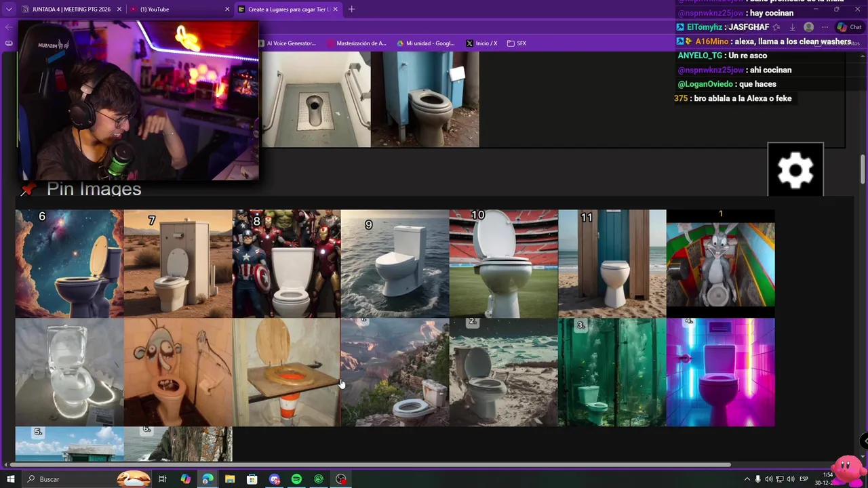868x488 pixels.
Task: Open the AI Voice Generator bookmark
Action: click(x=287, y=43)
